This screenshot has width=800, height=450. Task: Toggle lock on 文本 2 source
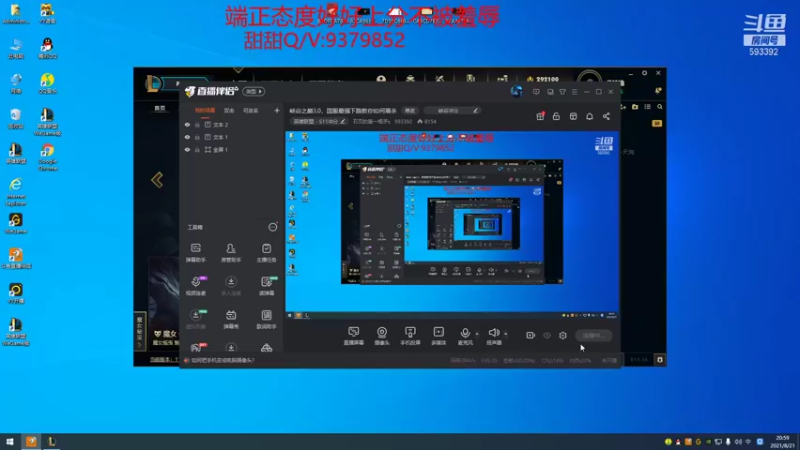(197, 124)
